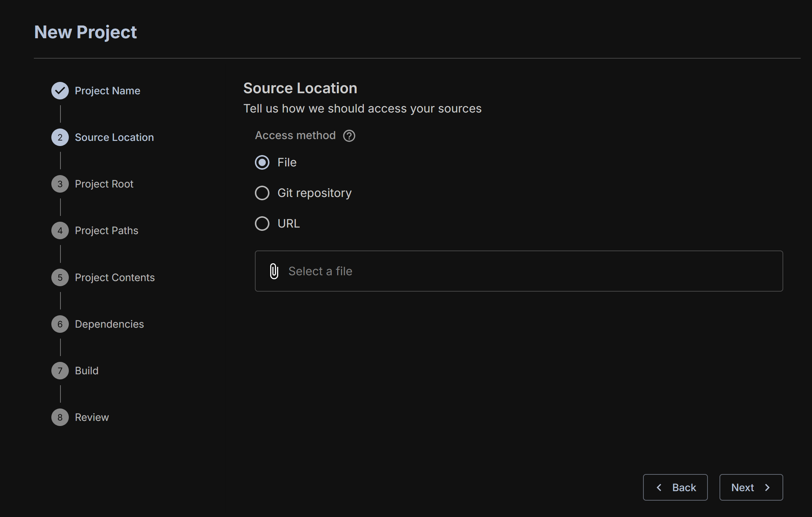812x517 pixels.
Task: Click the step 4 circle icon
Action: 60,230
